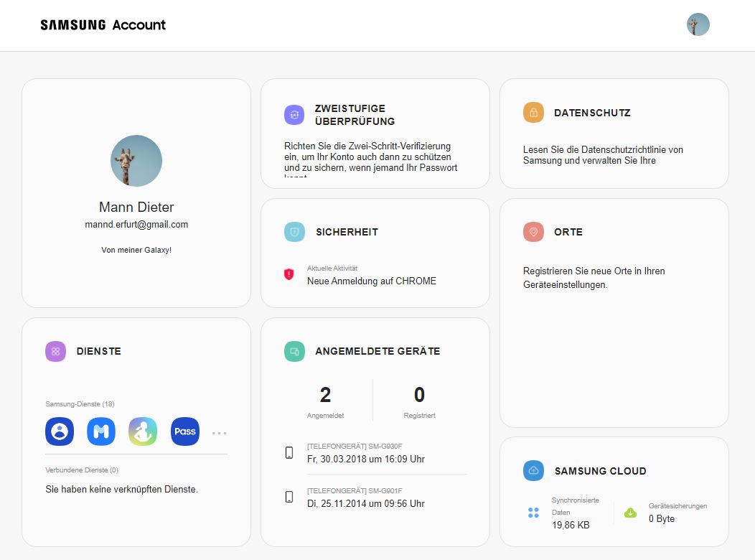
Task: Open the Samsung Health service icon
Action: click(x=143, y=431)
